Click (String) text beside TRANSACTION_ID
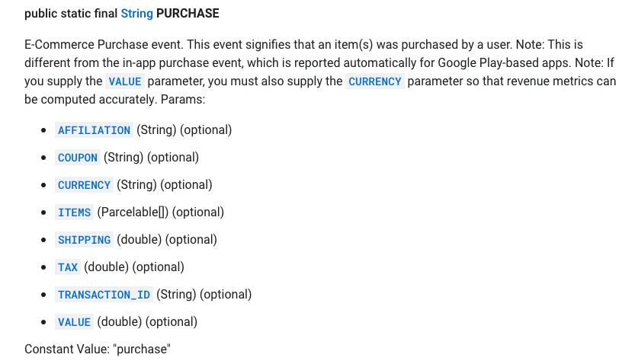Screen dimensions: 635x364 coord(176,294)
